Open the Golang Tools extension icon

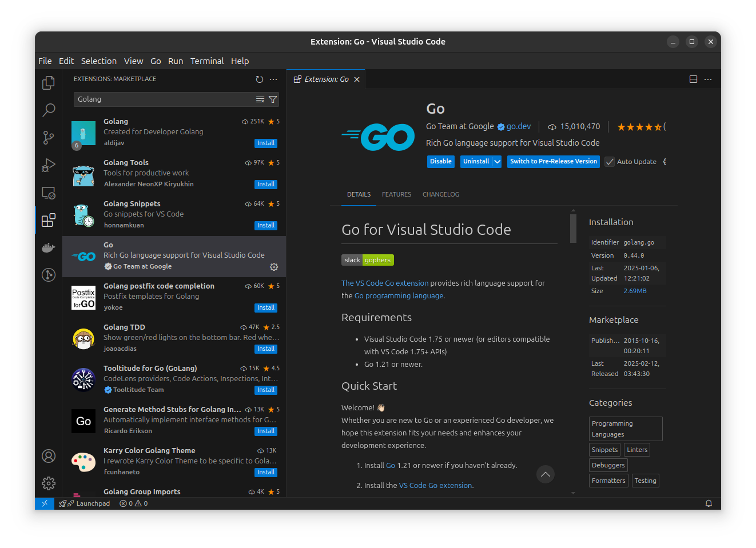pyautogui.click(x=83, y=175)
